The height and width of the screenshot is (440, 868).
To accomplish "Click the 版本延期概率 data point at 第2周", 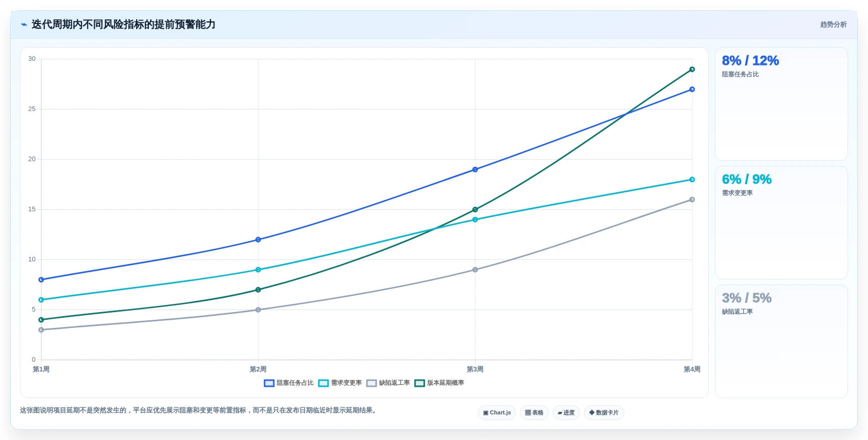I will tap(258, 290).
